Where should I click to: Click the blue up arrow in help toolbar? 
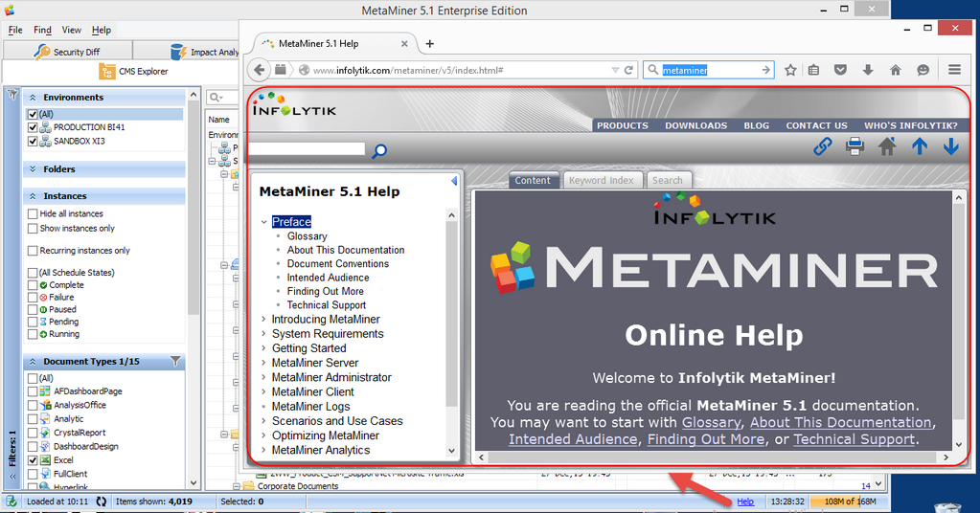tap(920, 146)
